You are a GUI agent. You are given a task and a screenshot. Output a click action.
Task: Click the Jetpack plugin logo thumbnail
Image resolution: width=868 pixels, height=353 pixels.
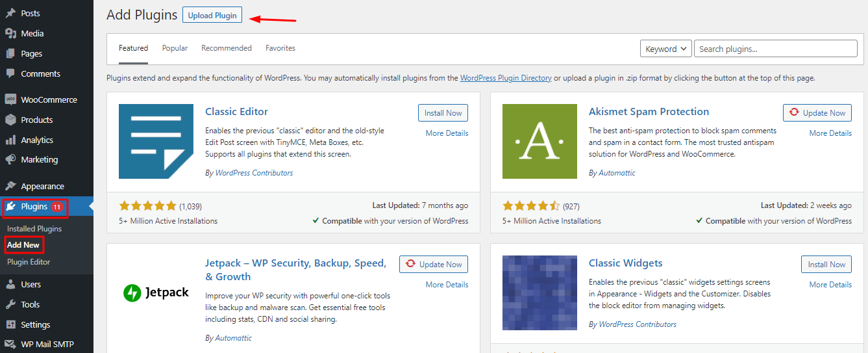click(156, 293)
